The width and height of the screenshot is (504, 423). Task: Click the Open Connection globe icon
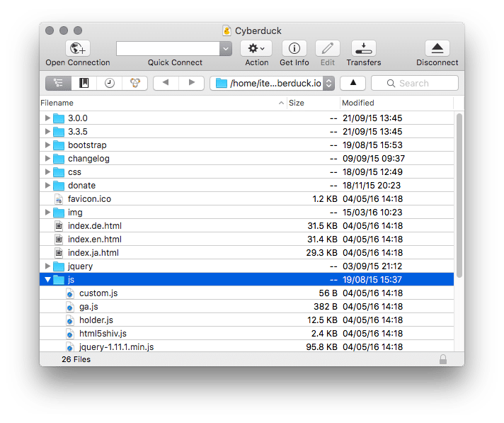click(x=78, y=48)
